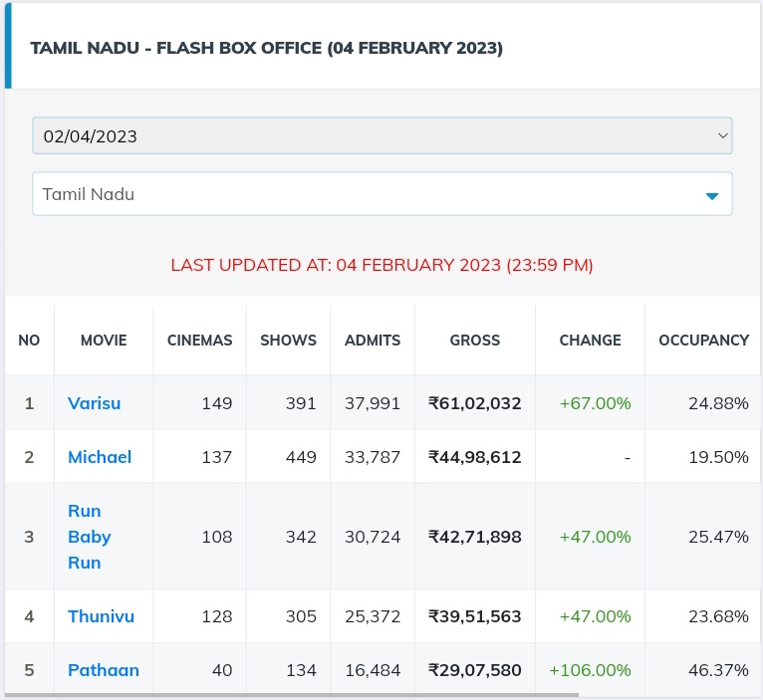Click the GROSS column header

(x=475, y=340)
